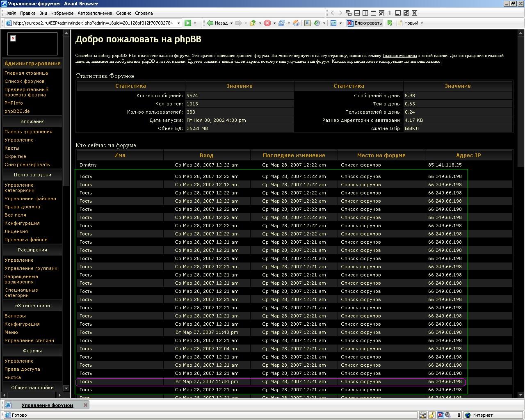Toggle the Блокировать popup blocker button

(365, 23)
